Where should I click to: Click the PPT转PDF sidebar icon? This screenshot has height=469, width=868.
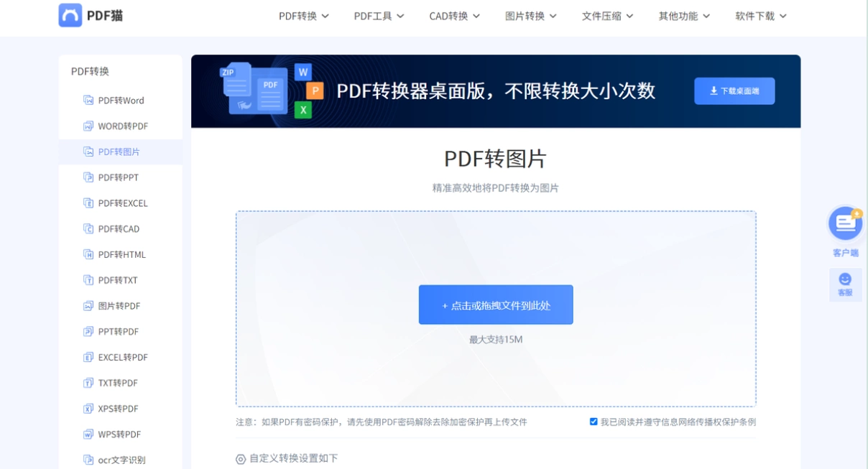88,332
